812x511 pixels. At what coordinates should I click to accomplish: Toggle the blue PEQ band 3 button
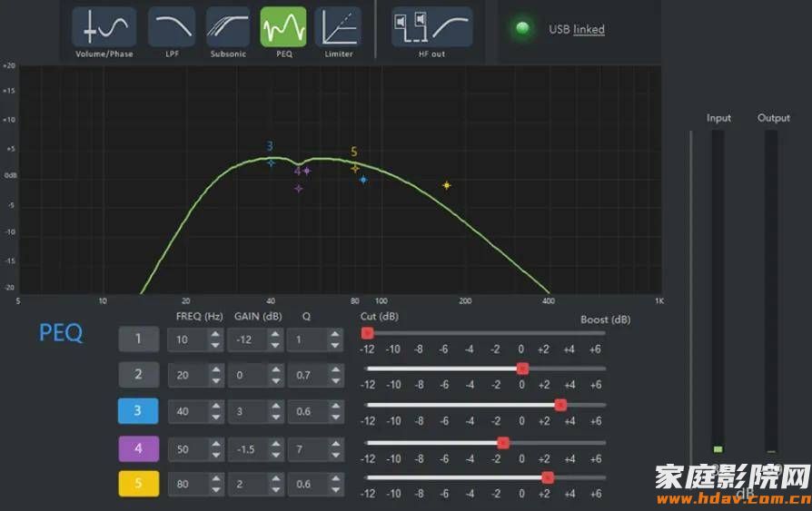[x=138, y=411]
